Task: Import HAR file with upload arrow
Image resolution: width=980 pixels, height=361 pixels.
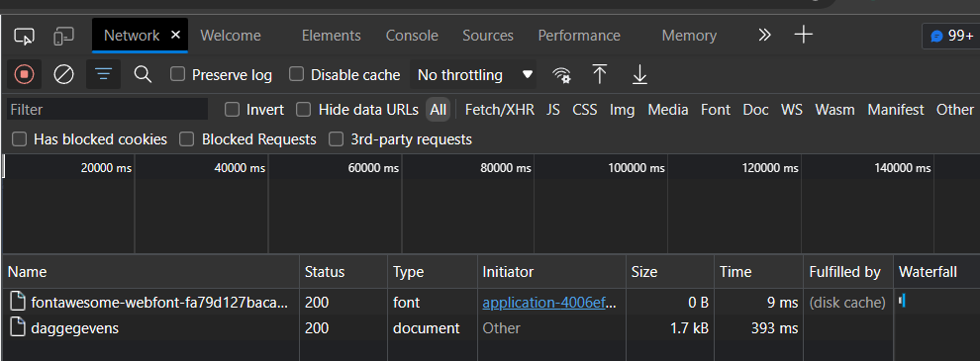Action: [599, 75]
